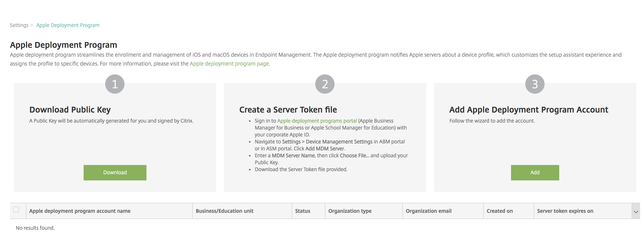The image size is (644, 239).
Task: Sort by Server token expires on column
Action: point(565,211)
